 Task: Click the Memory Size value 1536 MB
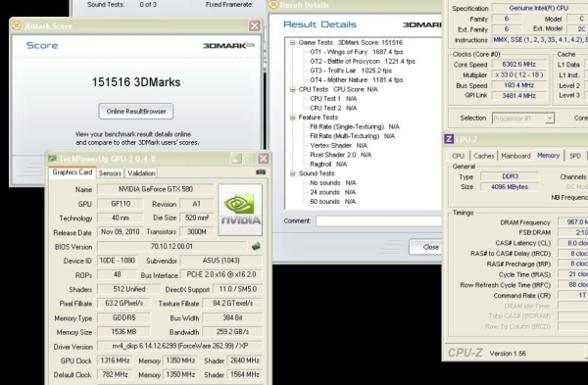click(123, 332)
